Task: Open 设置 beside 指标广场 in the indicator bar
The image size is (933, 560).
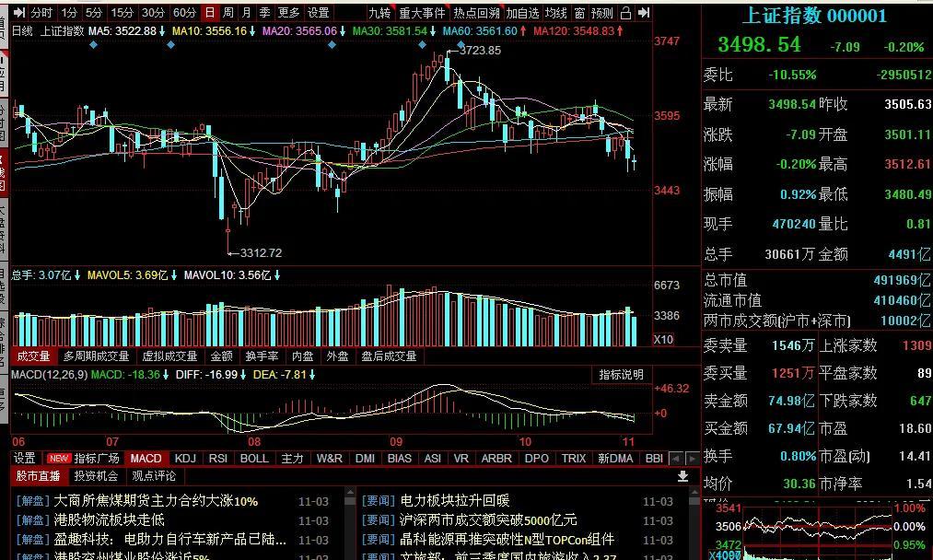Action: [24, 459]
